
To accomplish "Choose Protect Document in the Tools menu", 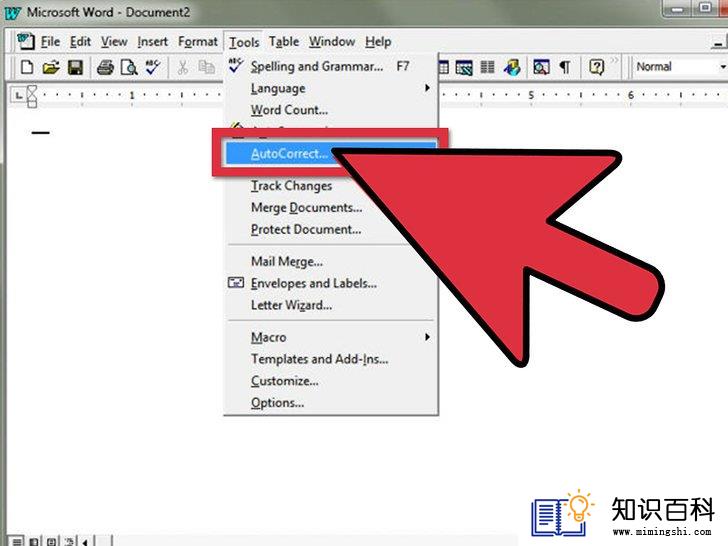I will (x=306, y=229).
